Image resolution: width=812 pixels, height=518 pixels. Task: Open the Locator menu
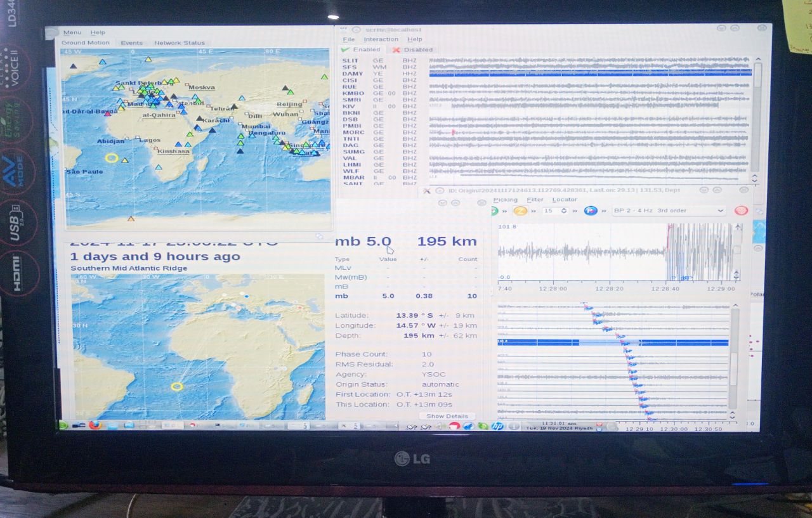coord(565,200)
